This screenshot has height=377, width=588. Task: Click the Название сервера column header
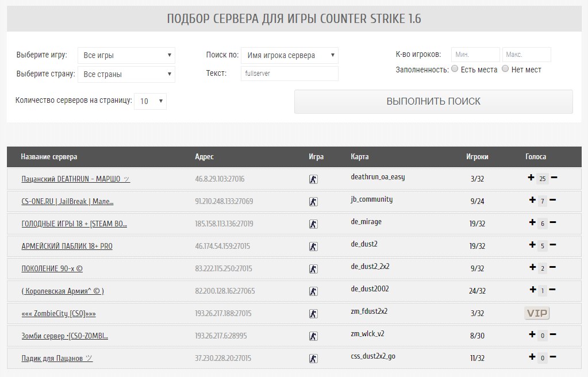49,157
